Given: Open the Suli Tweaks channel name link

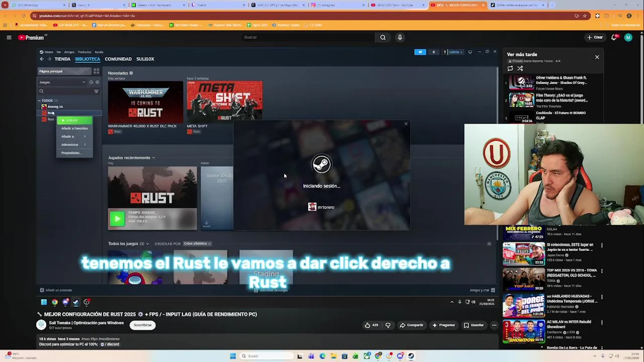Looking at the screenshot, I should pyautogui.click(x=86, y=323).
